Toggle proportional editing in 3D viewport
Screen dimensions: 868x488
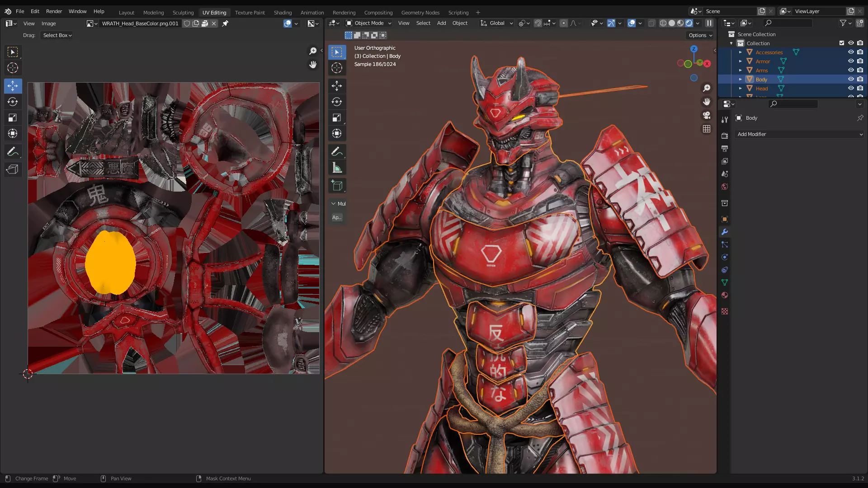tap(564, 23)
